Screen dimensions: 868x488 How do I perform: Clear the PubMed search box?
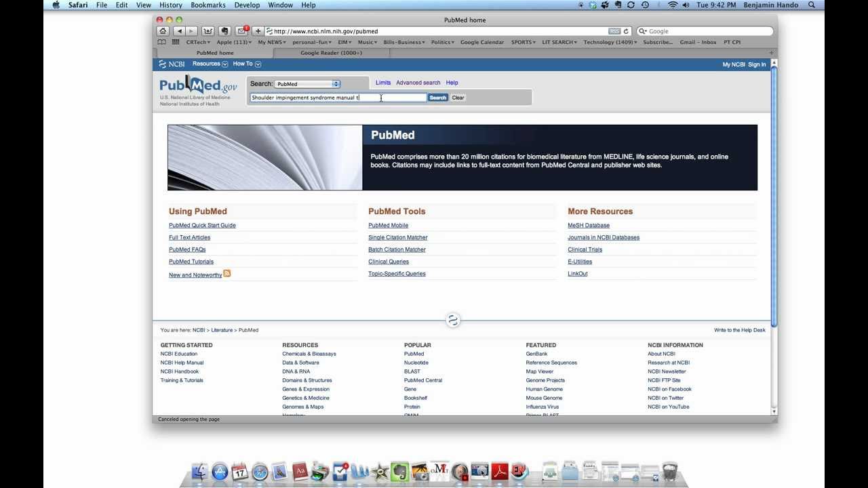tap(458, 98)
